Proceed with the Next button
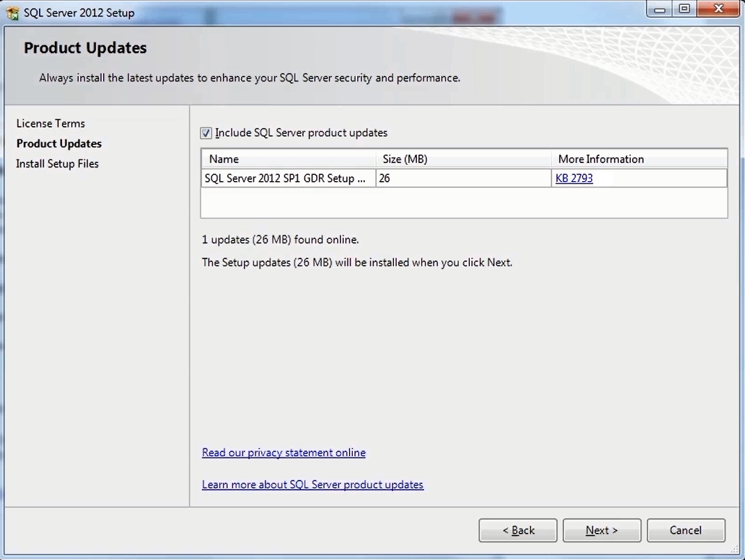 [602, 530]
